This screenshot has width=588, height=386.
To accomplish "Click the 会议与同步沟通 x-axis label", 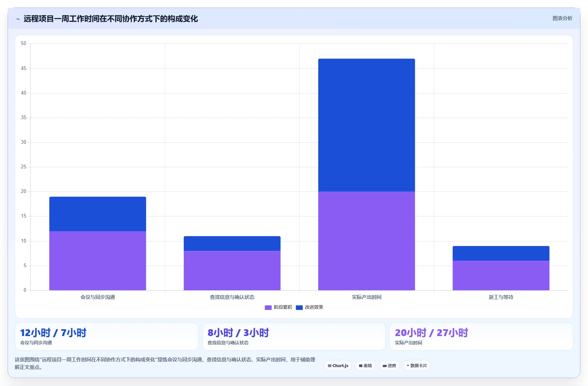I will point(98,297).
